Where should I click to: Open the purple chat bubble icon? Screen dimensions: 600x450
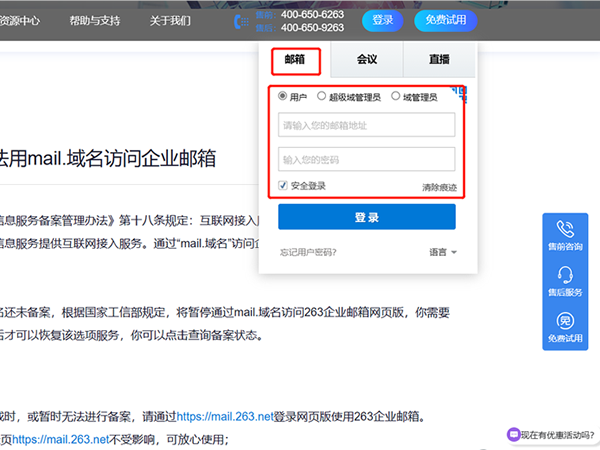pyautogui.click(x=513, y=435)
